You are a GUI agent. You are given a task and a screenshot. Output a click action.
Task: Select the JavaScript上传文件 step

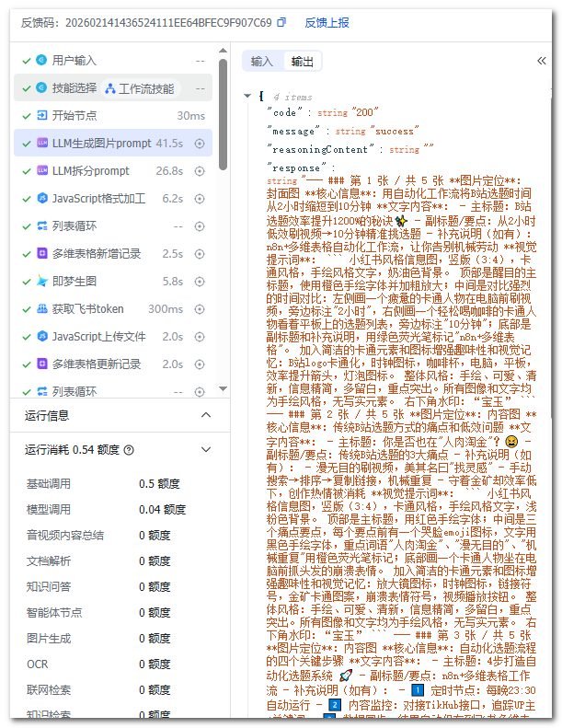[113, 337]
